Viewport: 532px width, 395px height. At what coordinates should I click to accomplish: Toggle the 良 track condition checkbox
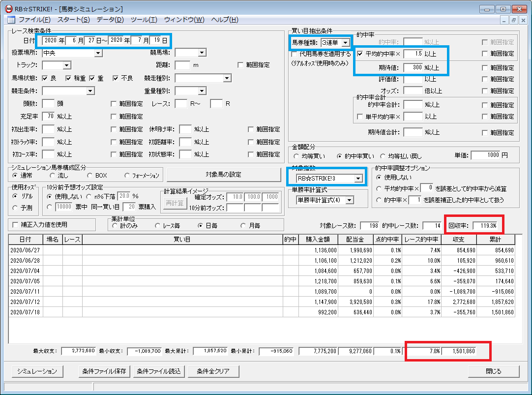tap(45, 78)
